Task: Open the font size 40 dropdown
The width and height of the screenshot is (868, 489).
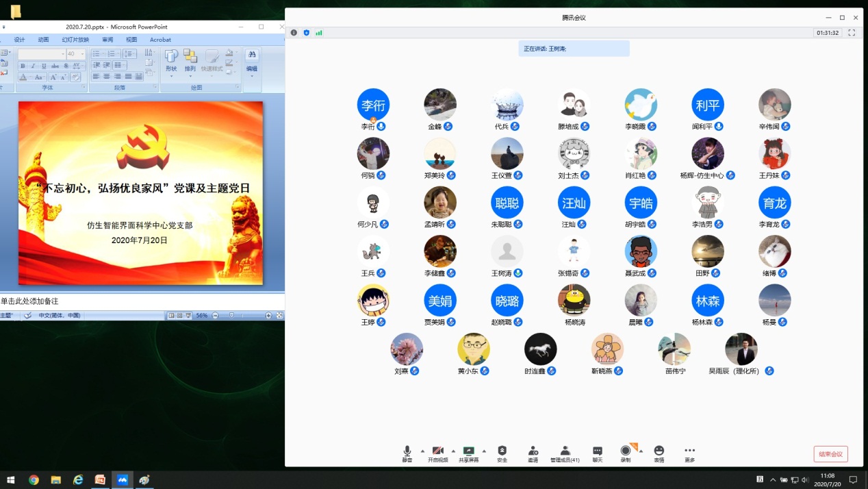Action: pyautogui.click(x=83, y=54)
